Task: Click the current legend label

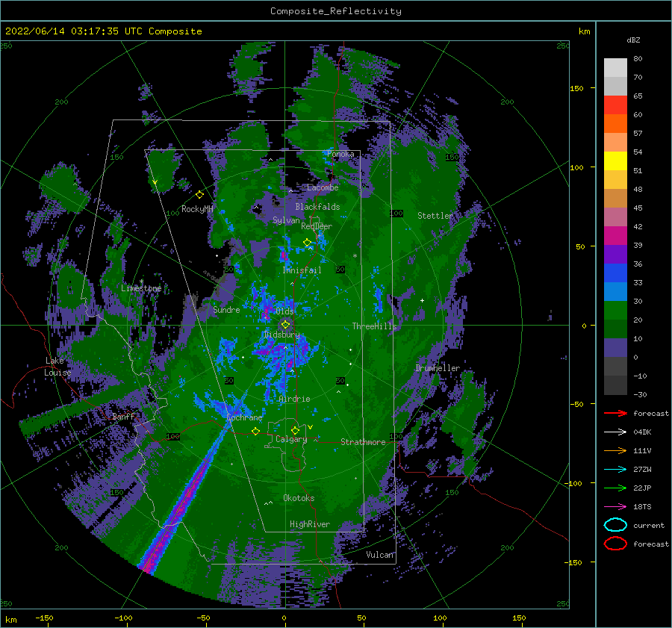Action: (648, 525)
